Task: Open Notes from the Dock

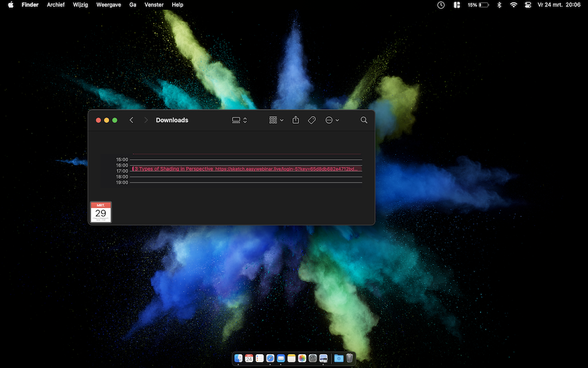Action: (291, 358)
